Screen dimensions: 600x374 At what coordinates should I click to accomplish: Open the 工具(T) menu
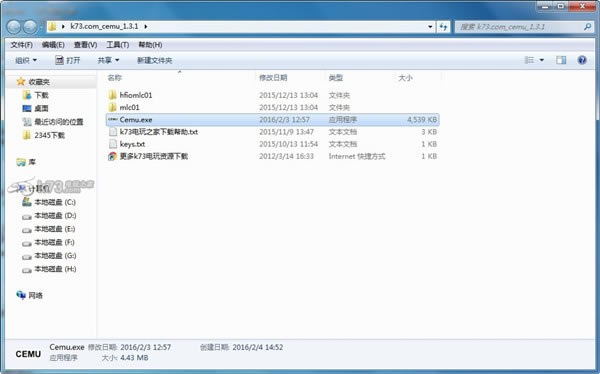click(117, 45)
